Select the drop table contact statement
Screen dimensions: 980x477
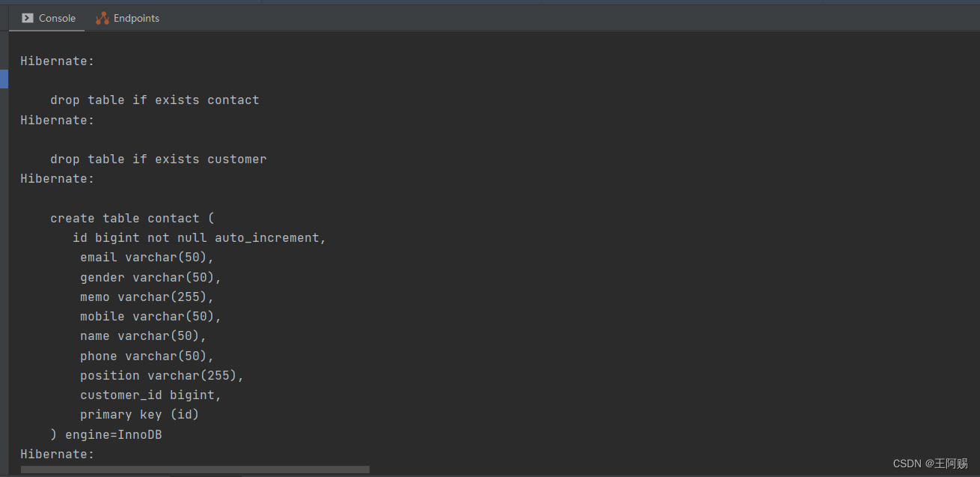[x=154, y=100]
